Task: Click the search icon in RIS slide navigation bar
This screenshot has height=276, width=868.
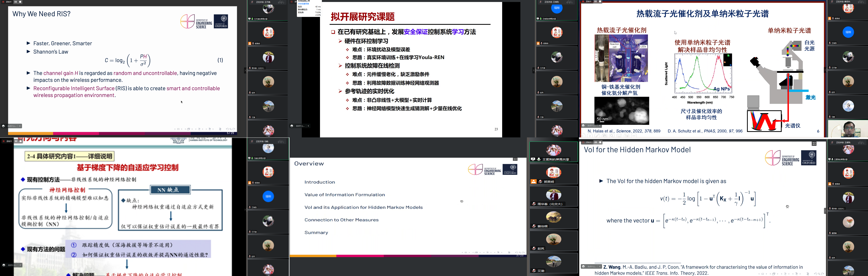Action: (x=230, y=129)
